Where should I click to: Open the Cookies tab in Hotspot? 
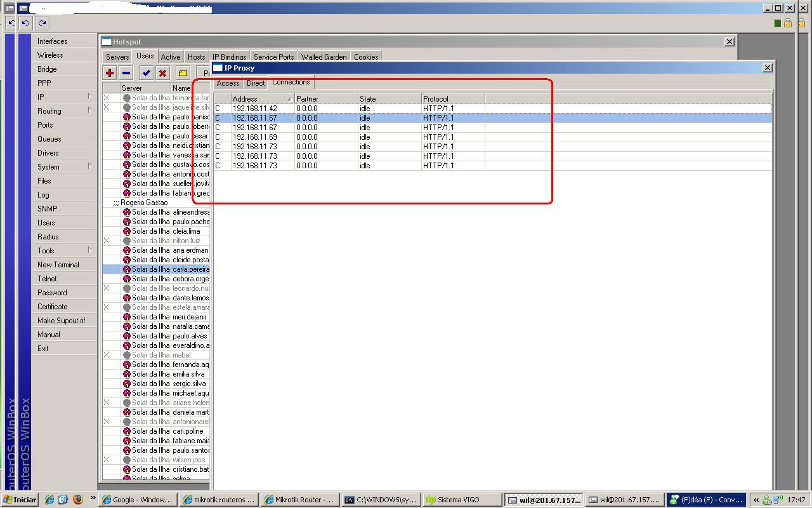click(x=366, y=57)
